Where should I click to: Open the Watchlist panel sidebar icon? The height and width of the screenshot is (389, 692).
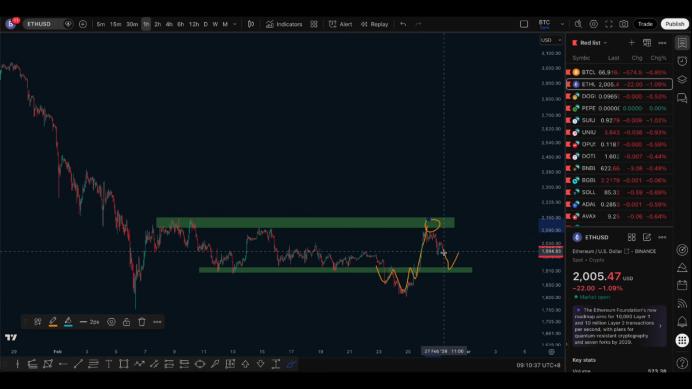[682, 43]
